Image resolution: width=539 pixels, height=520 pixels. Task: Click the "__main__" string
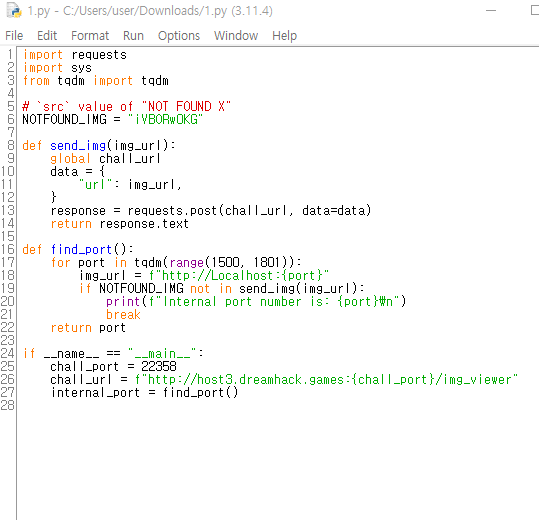click(162, 354)
